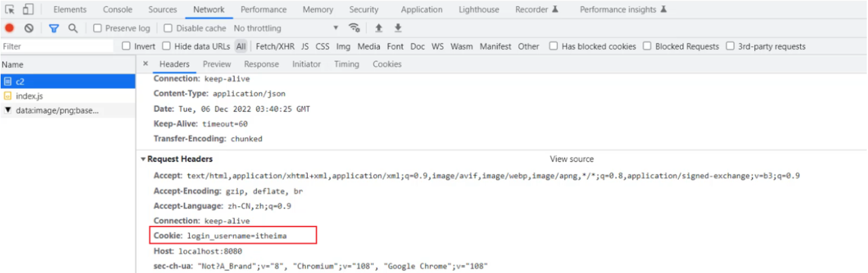
Task: Open the network search magnifier
Action: pyautogui.click(x=73, y=29)
